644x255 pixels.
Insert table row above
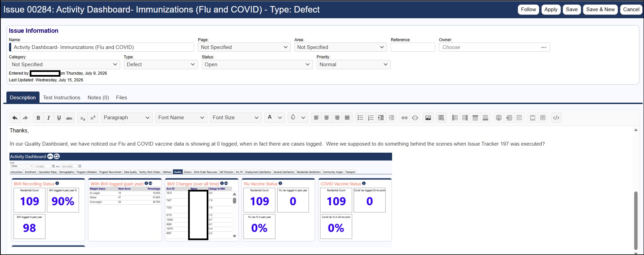tap(475, 118)
